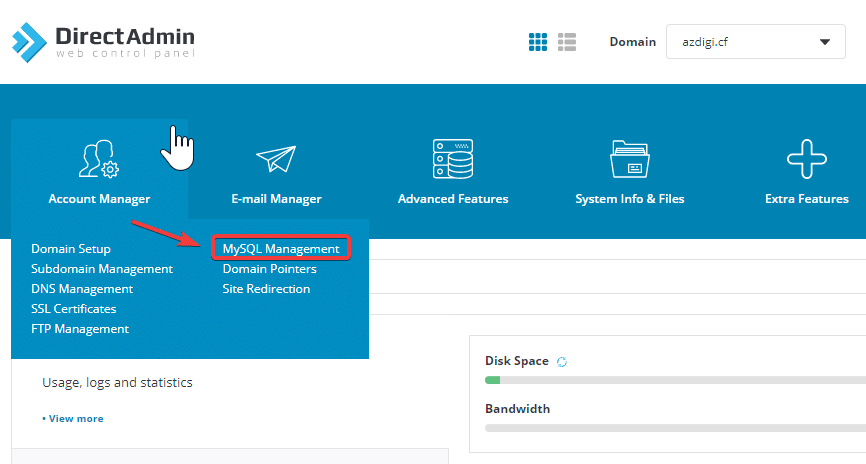The width and height of the screenshot is (866, 464).
Task: Open FTP Management
Action: pos(80,329)
